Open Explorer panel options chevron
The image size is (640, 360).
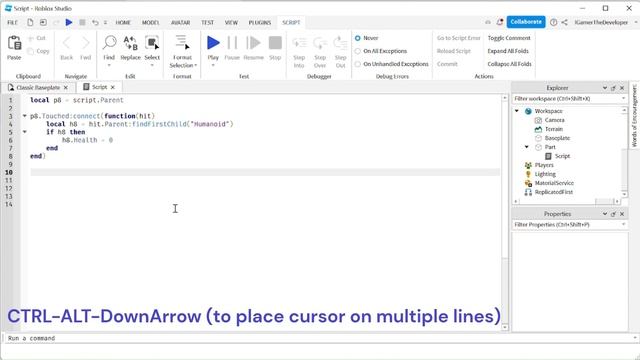[605, 88]
